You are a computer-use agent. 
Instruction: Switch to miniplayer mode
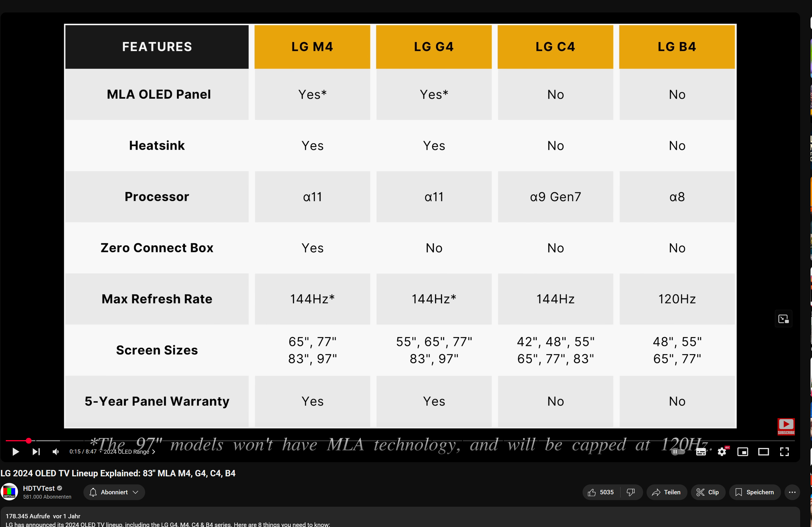pos(743,452)
